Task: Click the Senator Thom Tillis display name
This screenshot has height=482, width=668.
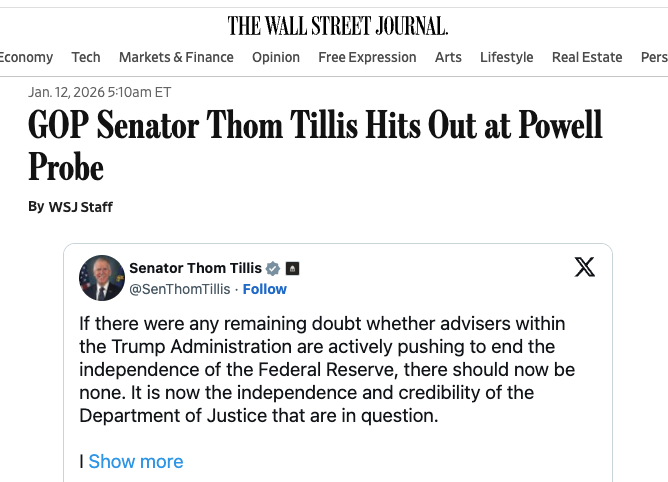Action: (195, 268)
